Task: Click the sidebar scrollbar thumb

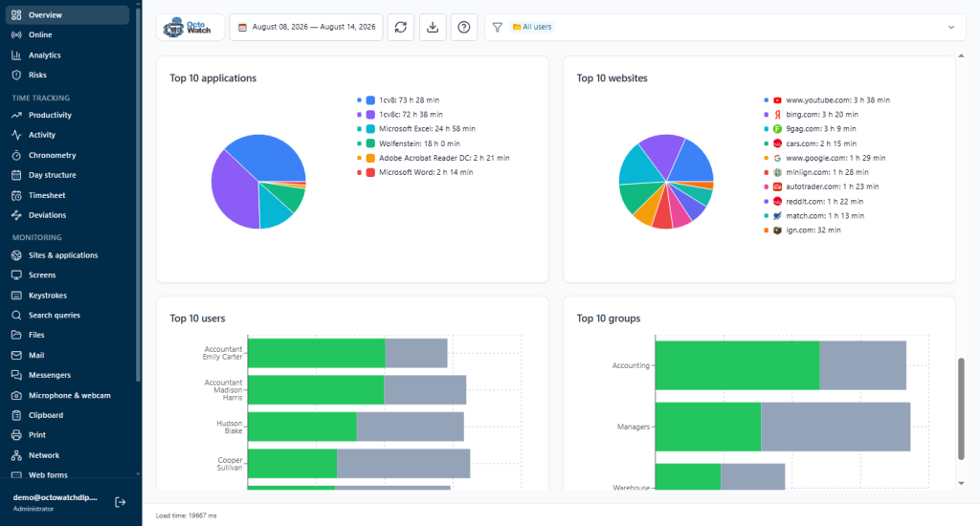Action: tap(138, 193)
